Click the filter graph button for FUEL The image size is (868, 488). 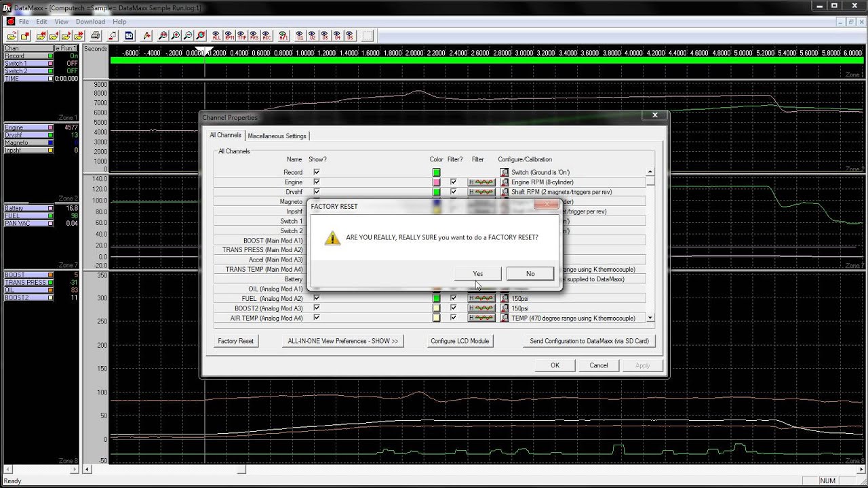point(481,298)
